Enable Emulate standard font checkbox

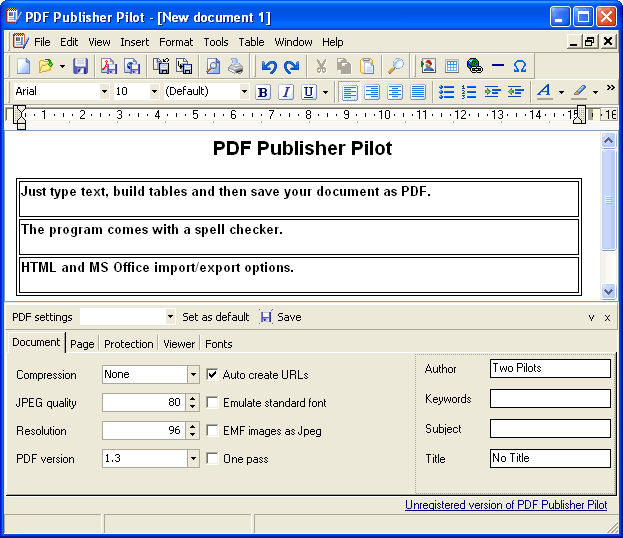click(212, 403)
